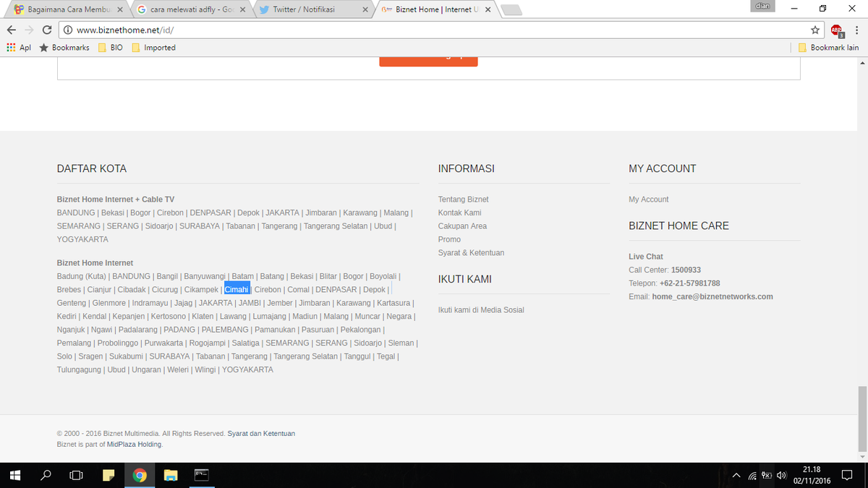Image resolution: width=868 pixels, height=488 pixels.
Task: Open the Batam city link
Action: (x=243, y=276)
